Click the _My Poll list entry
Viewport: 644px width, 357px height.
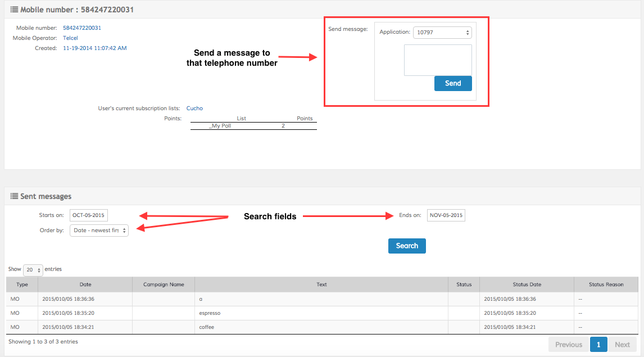click(x=220, y=126)
